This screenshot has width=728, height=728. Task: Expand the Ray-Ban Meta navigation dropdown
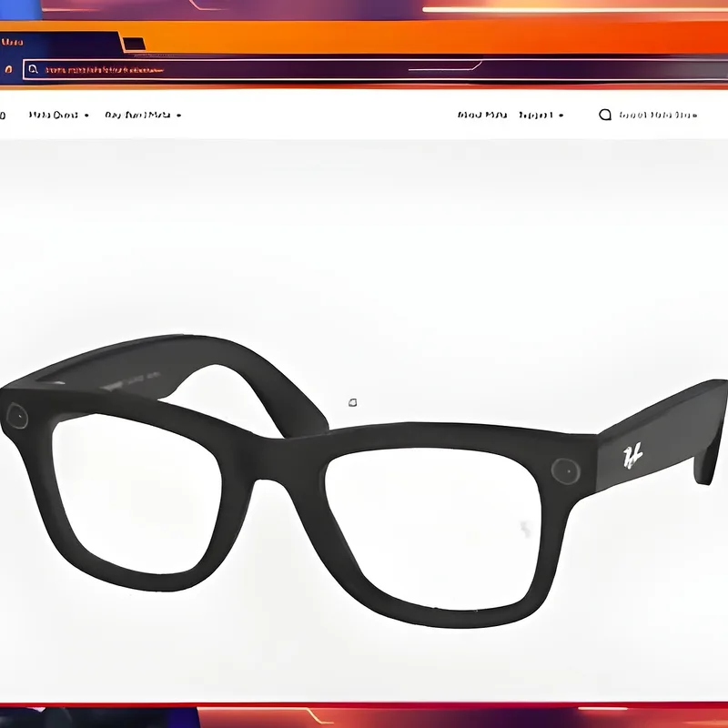pyautogui.click(x=143, y=115)
